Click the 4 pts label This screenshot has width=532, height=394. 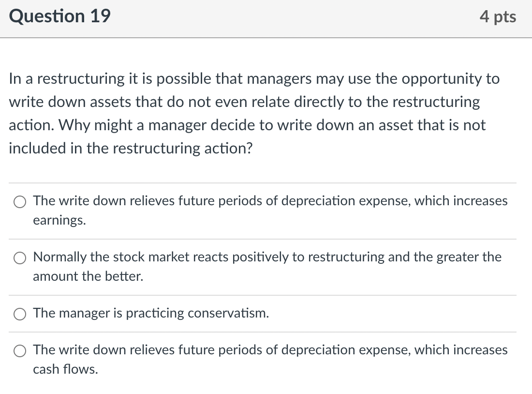point(499,16)
